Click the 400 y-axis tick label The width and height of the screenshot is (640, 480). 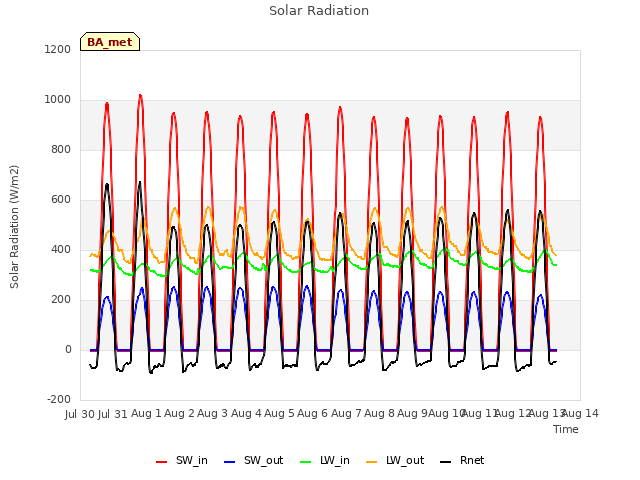[61, 249]
